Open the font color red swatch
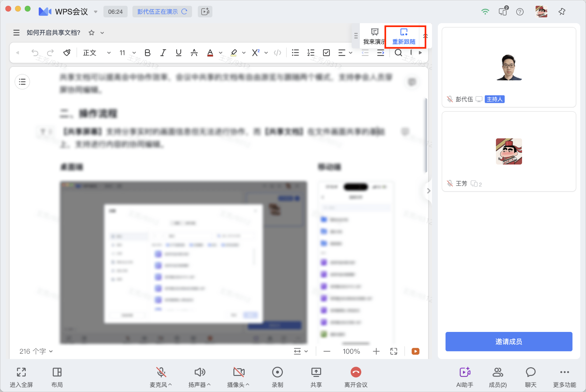The width and height of the screenshot is (586, 392). click(210, 53)
